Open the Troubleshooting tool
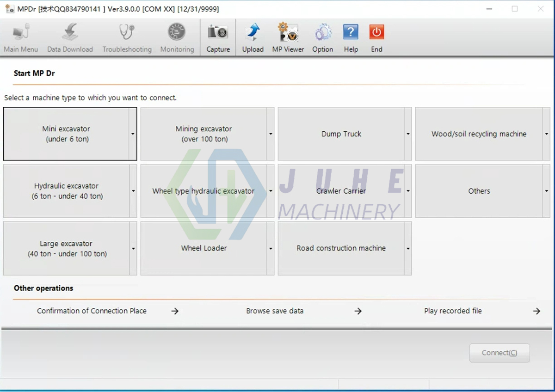 (x=127, y=37)
